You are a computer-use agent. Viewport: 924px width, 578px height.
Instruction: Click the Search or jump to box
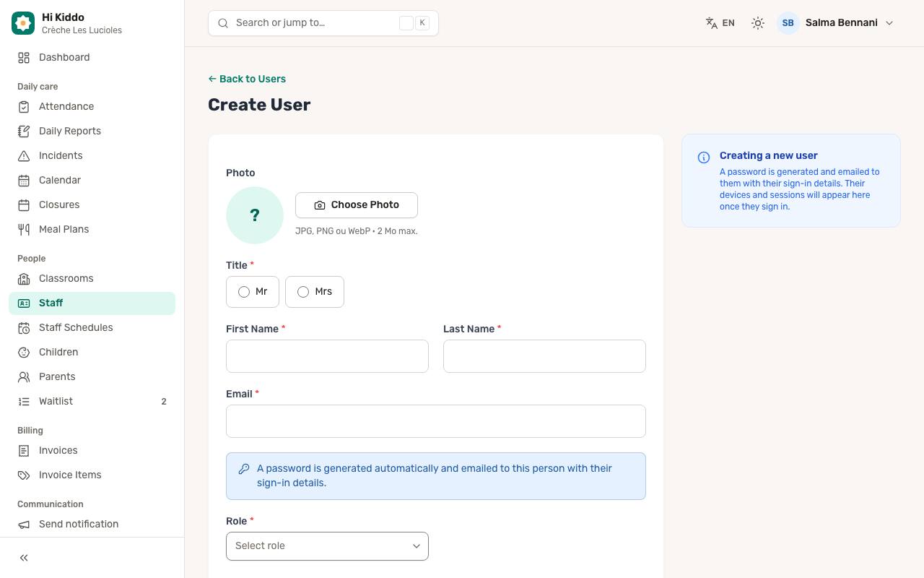(x=323, y=23)
